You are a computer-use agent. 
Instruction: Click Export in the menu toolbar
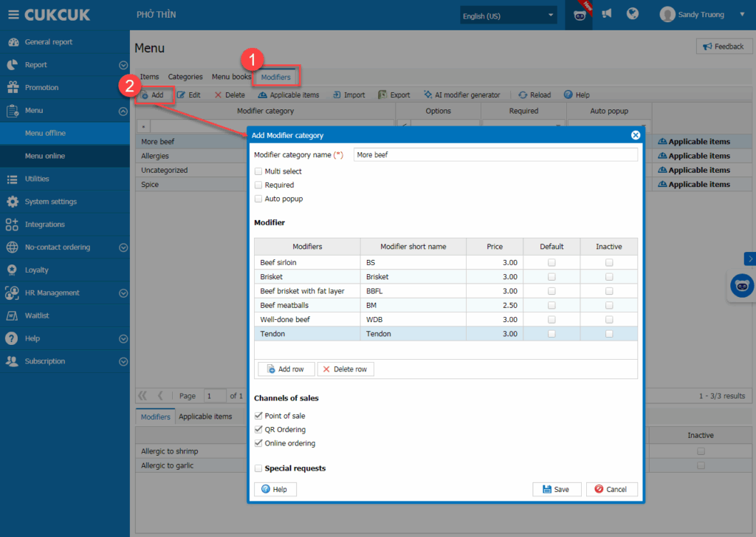pyautogui.click(x=394, y=95)
